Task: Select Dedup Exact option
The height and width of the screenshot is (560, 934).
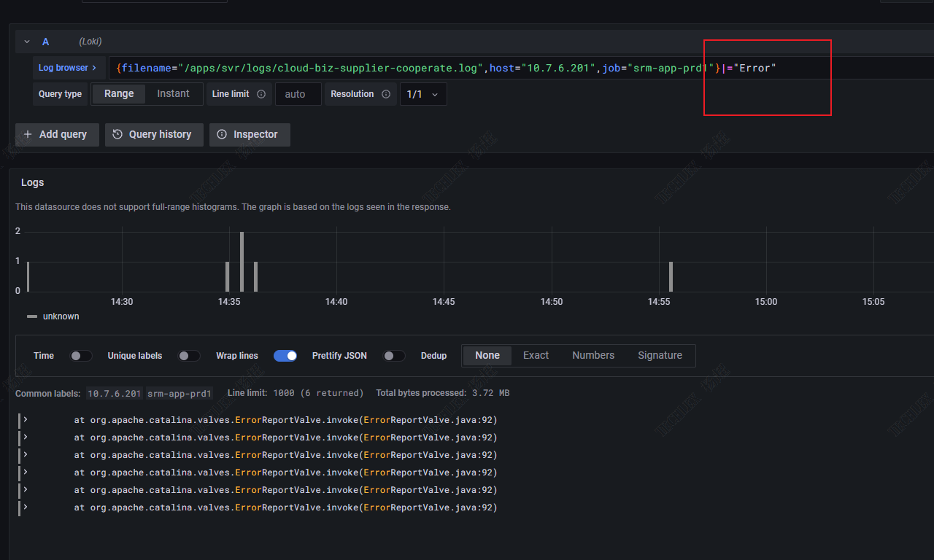Action: [536, 356]
